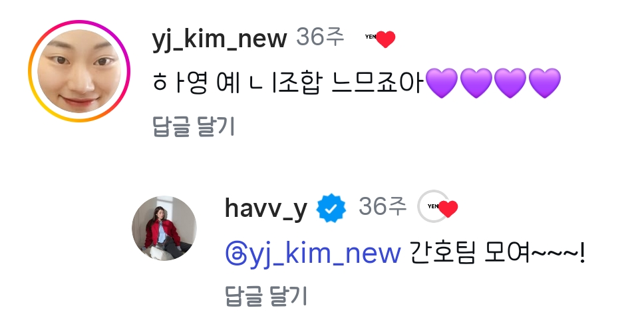Click the first purple heart emoji
This screenshot has width=644, height=336.
coord(442,83)
